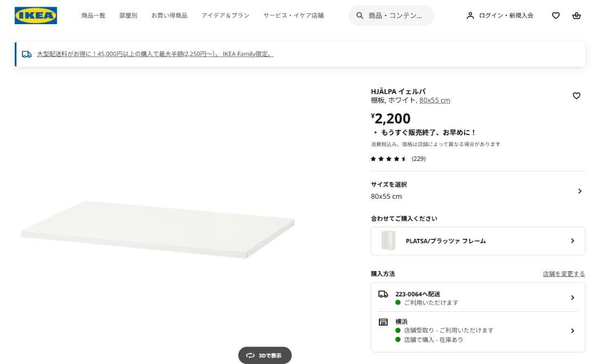The width and height of the screenshot is (593, 364).
Task: Open the 部屋別 menu item
Action: (x=128, y=15)
